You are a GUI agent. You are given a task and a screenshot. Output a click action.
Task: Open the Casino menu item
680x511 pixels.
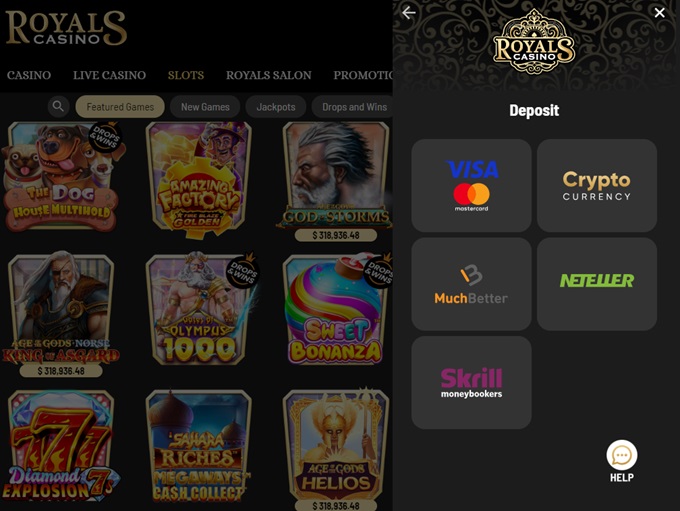pyautogui.click(x=29, y=75)
